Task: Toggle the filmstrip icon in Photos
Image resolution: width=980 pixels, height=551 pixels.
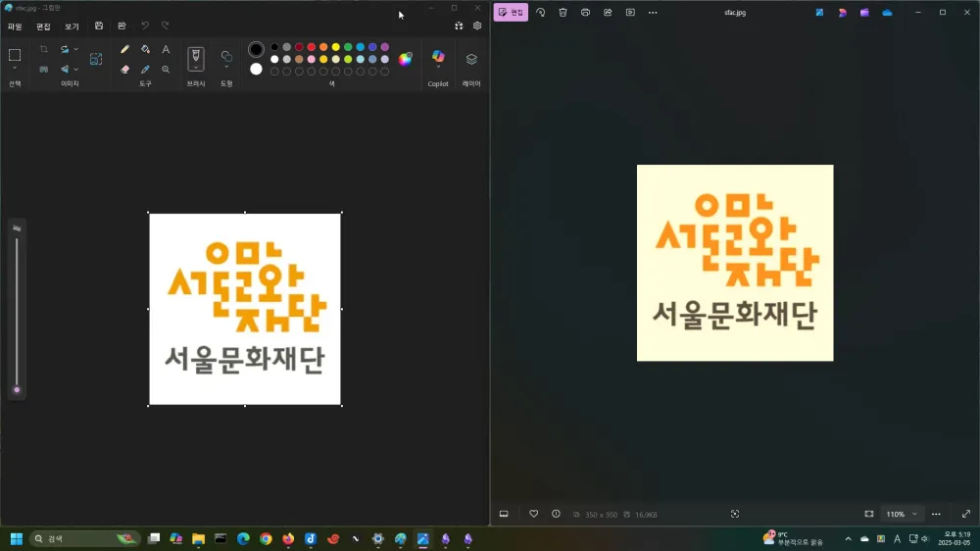Action: tap(504, 514)
